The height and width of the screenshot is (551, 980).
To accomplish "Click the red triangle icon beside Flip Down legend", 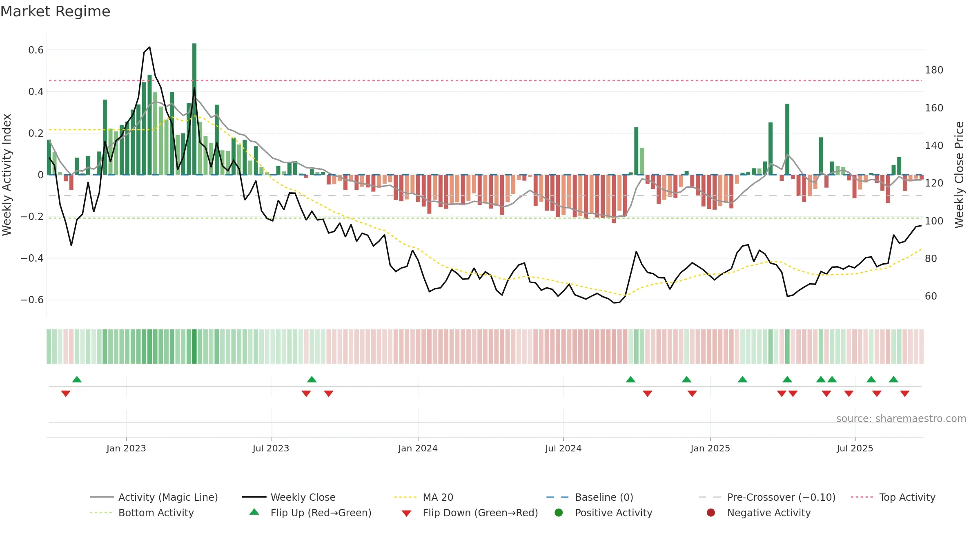I will (x=406, y=513).
